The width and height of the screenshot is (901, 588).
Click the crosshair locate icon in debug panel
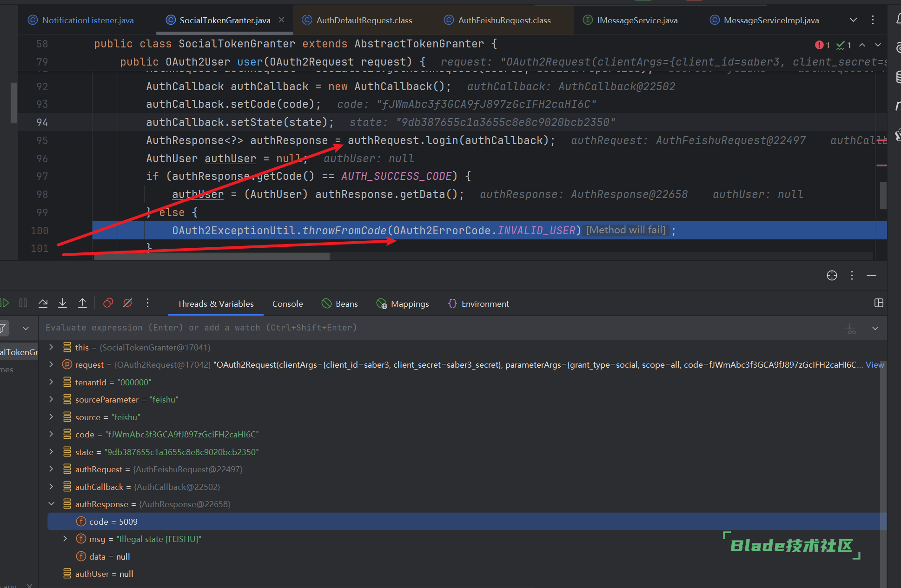[832, 276]
